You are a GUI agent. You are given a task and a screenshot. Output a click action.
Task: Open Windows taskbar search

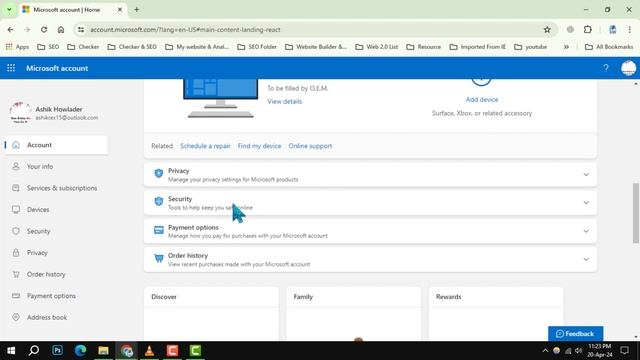tap(34, 351)
